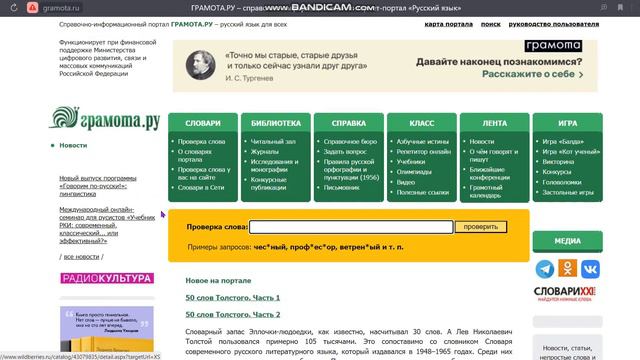640x360 pixels.
Task: Open Проверка слова menu item
Action: [201, 142]
